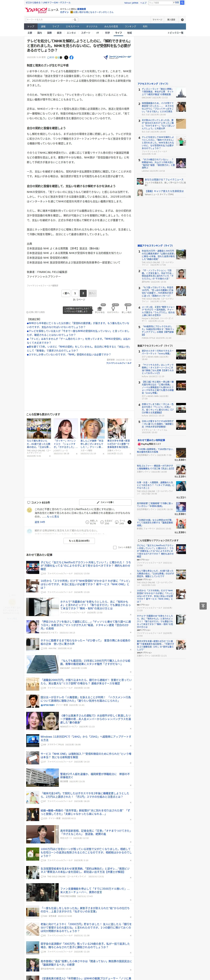Open the 833 comments count icon

pyautogui.click(x=51, y=57)
